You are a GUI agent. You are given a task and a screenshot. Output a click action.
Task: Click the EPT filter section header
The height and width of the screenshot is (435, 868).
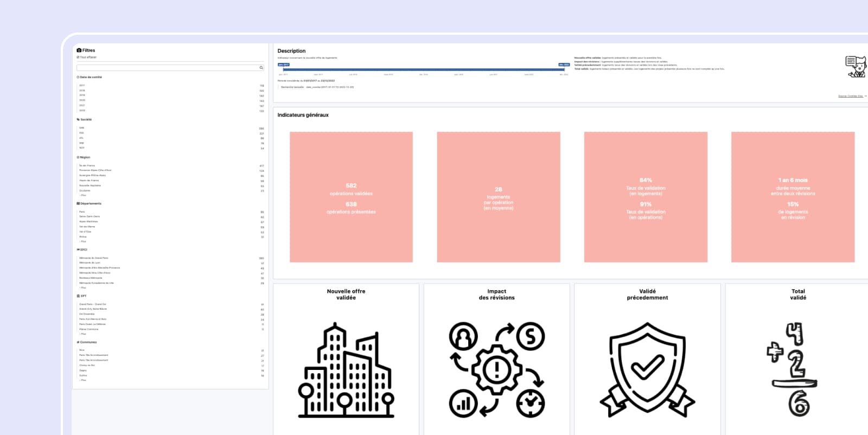click(83, 296)
